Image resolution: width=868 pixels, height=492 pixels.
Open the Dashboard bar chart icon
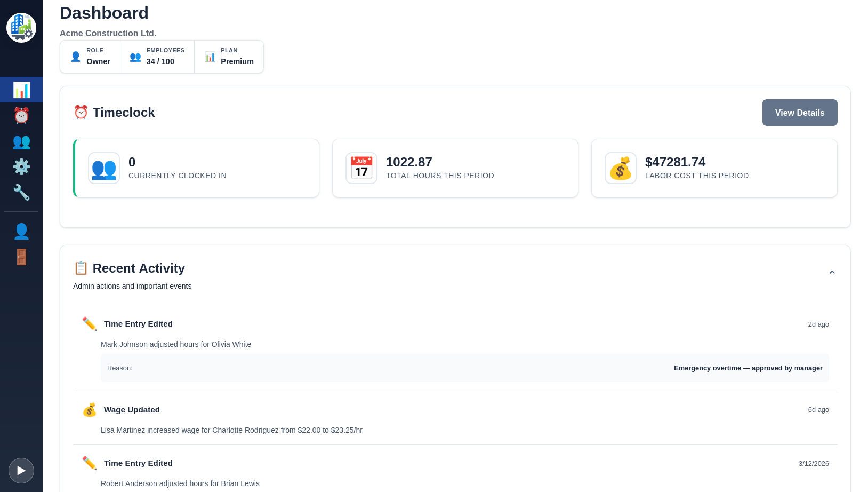pos(21,90)
